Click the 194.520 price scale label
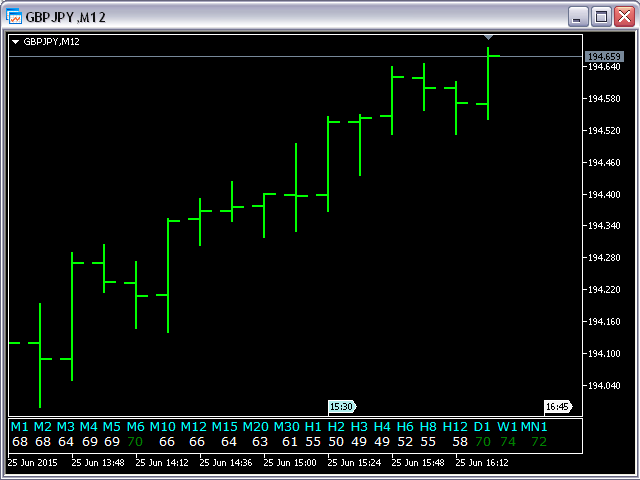 point(604,131)
